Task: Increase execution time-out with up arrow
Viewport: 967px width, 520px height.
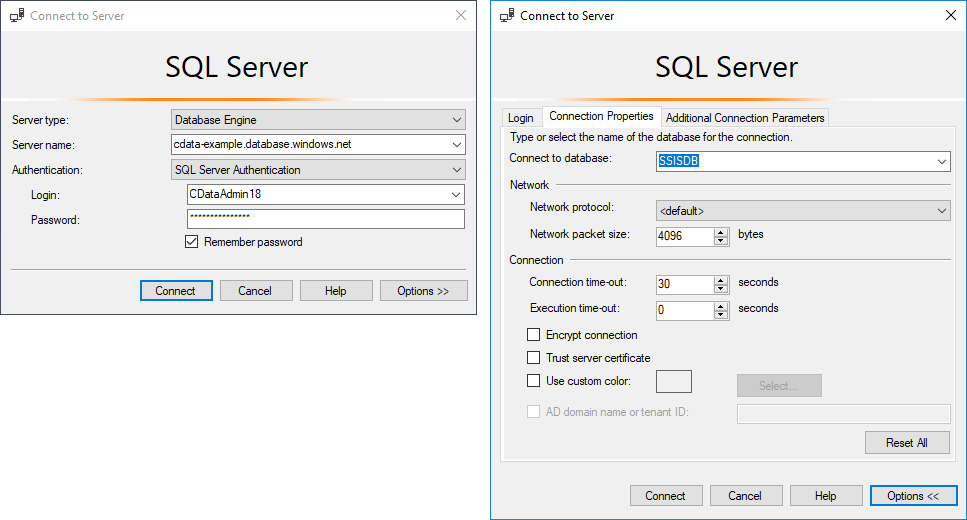Action: pos(721,305)
